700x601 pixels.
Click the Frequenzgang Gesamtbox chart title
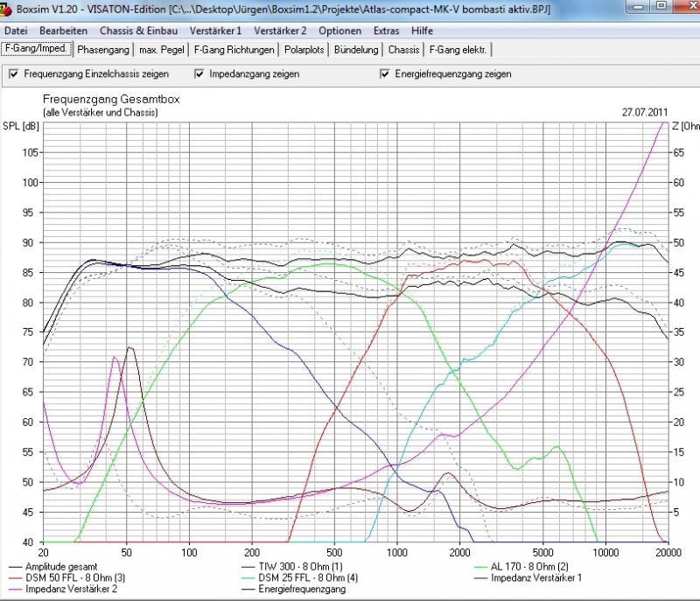click(110, 101)
